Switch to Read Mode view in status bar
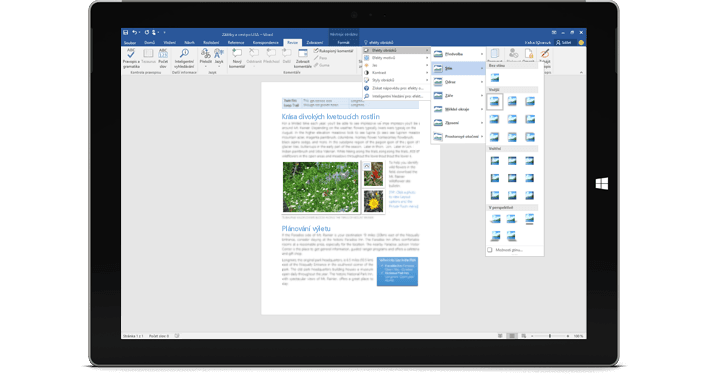 [500, 336]
